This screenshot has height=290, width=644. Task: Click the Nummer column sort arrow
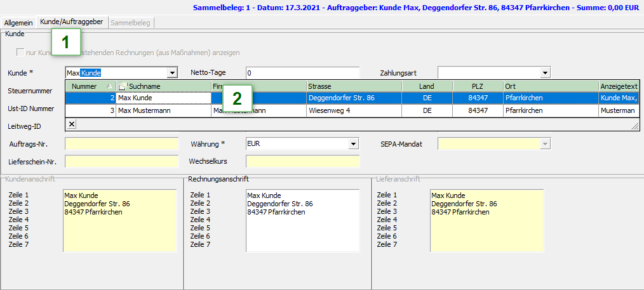pyautogui.click(x=109, y=86)
